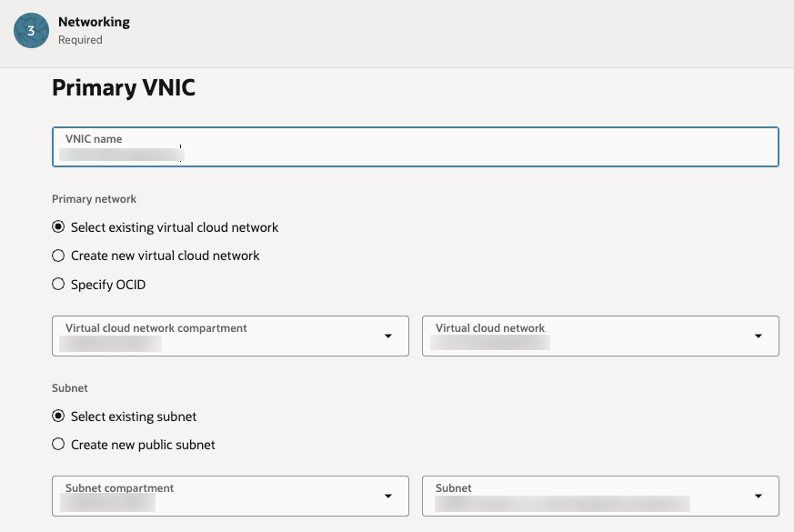This screenshot has height=532, width=794.
Task: Open Virtual cloud network compartment dropdown
Action: click(230, 336)
